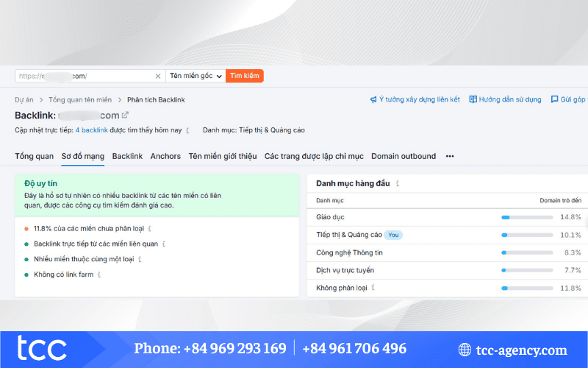
Task: Click the book icon for user guide
Action: (x=473, y=99)
